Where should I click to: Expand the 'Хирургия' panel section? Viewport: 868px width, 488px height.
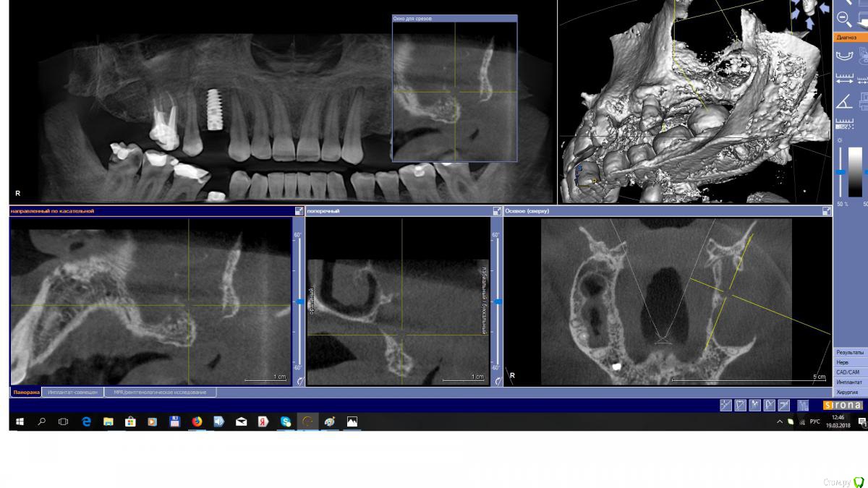[849, 391]
